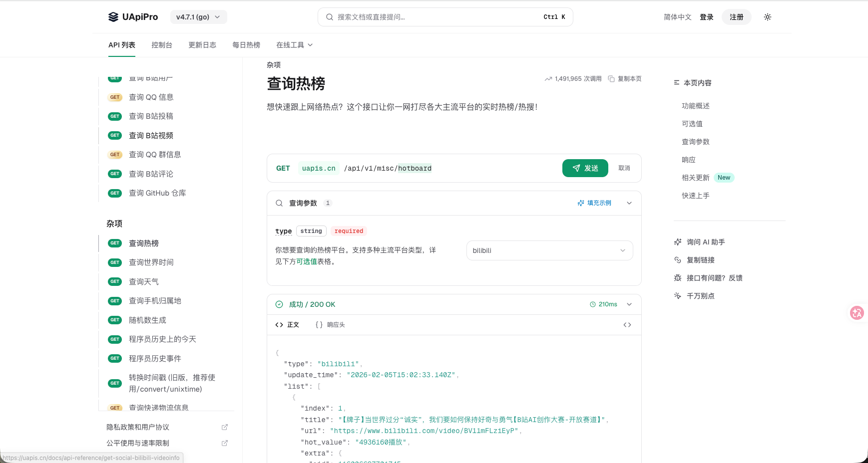Open the v4.7.1 (go) version dropdown
The width and height of the screenshot is (868, 463).
pos(198,16)
